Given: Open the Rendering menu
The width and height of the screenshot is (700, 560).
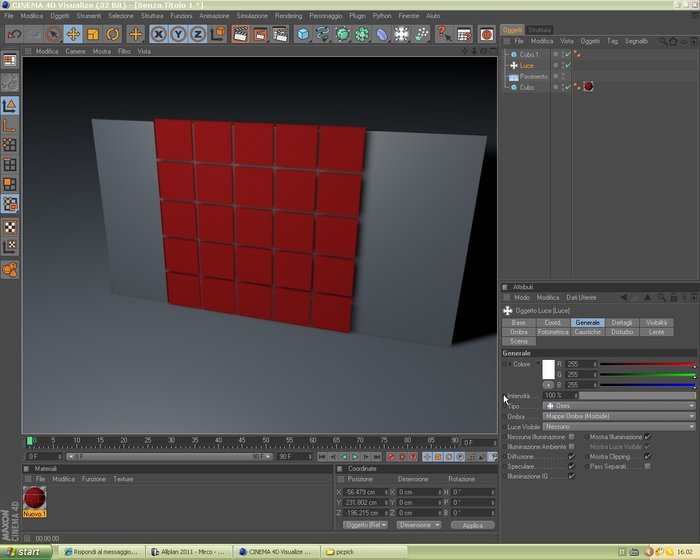Looking at the screenshot, I should click(288, 16).
